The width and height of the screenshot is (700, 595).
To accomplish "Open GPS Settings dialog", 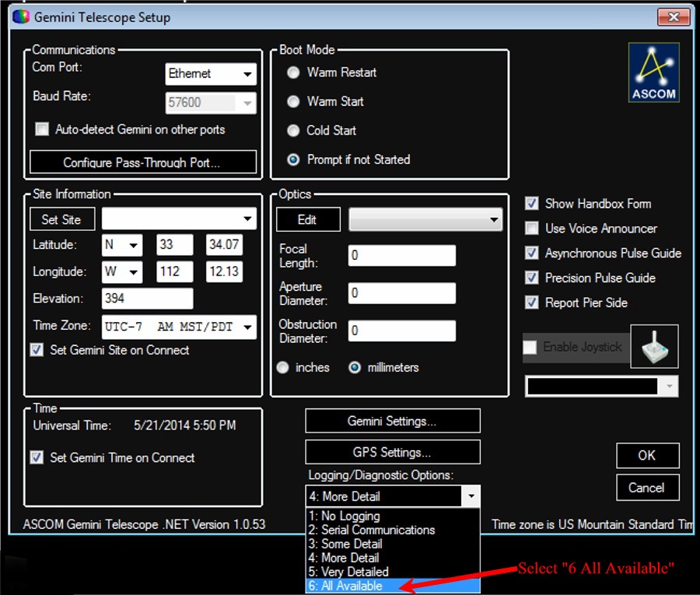I will 393,452.
